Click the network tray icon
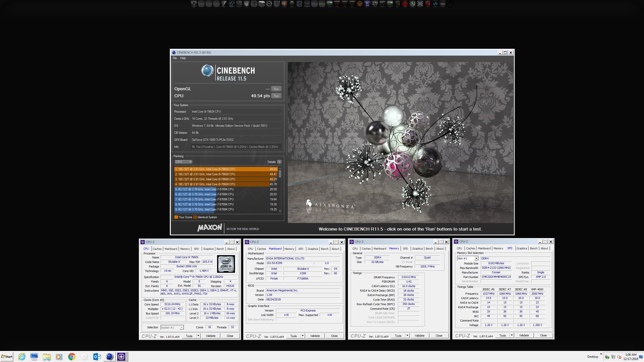This screenshot has height=362, width=644. click(x=613, y=357)
